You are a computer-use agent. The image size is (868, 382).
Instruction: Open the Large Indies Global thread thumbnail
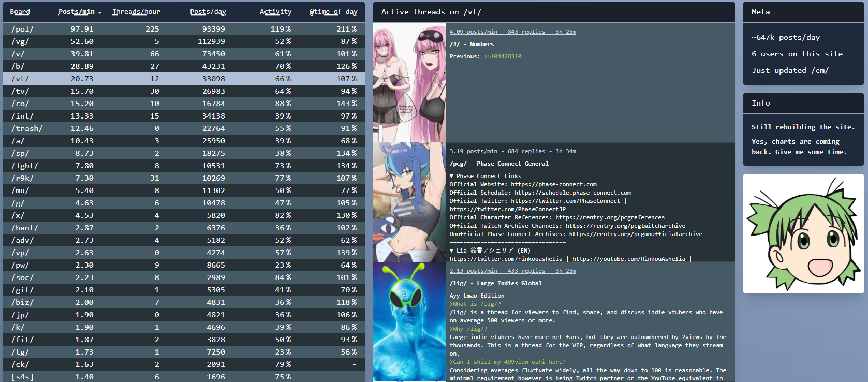pos(409,322)
